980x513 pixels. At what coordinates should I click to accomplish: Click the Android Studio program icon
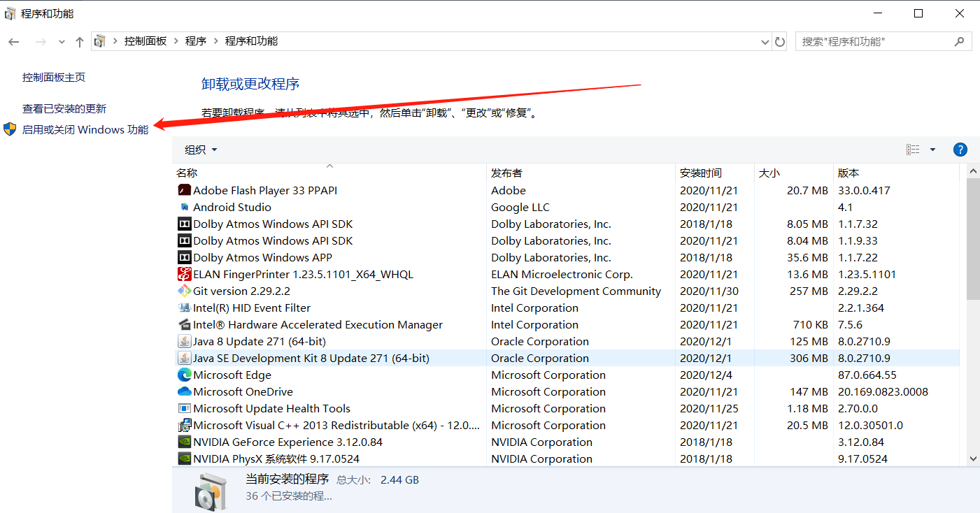[184, 207]
